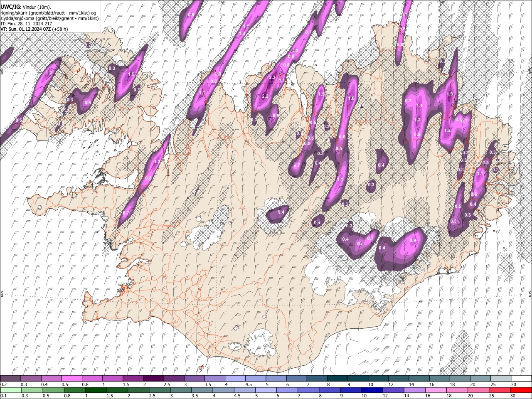Click the '(+58 h)' forecast offset text
The width and height of the screenshot is (532, 399).
pyautogui.click(x=60, y=29)
